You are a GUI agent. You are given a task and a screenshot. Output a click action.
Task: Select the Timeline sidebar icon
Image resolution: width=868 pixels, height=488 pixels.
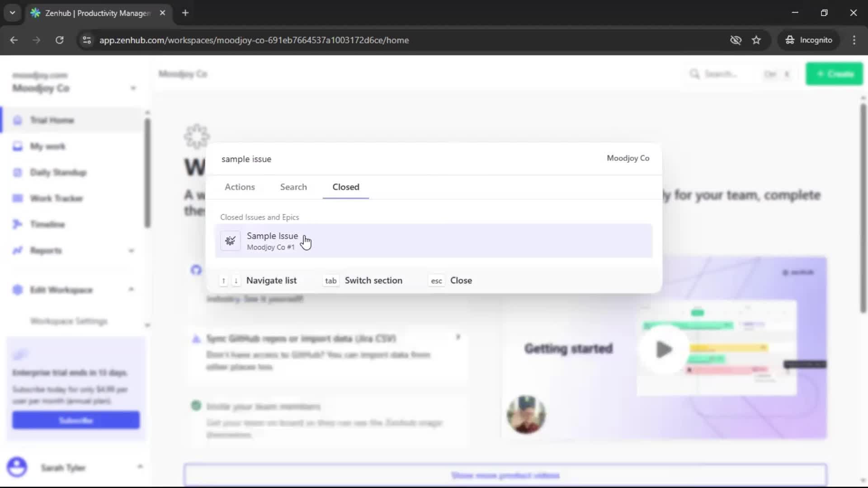pos(17,224)
